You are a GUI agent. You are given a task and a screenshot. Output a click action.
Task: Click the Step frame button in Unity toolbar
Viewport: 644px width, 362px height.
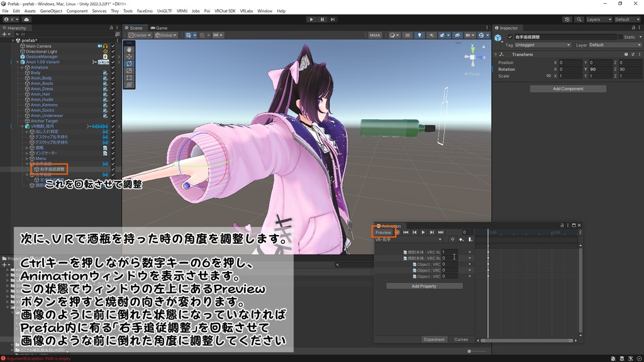(333, 19)
